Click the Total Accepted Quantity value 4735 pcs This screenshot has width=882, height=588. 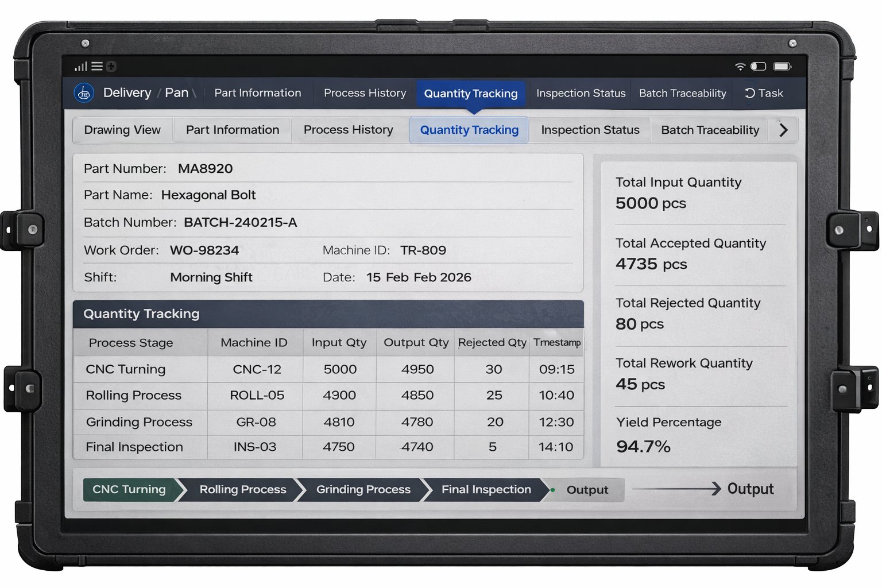tap(651, 264)
